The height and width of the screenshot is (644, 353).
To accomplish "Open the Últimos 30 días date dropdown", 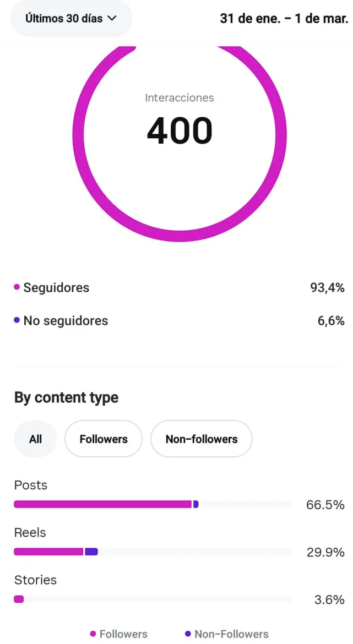I will coord(70,18).
